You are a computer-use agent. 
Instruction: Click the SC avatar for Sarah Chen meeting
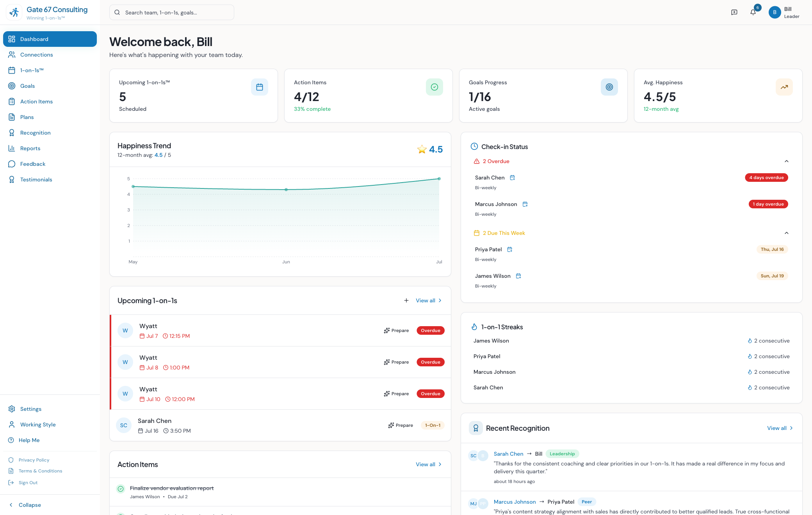pyautogui.click(x=124, y=425)
